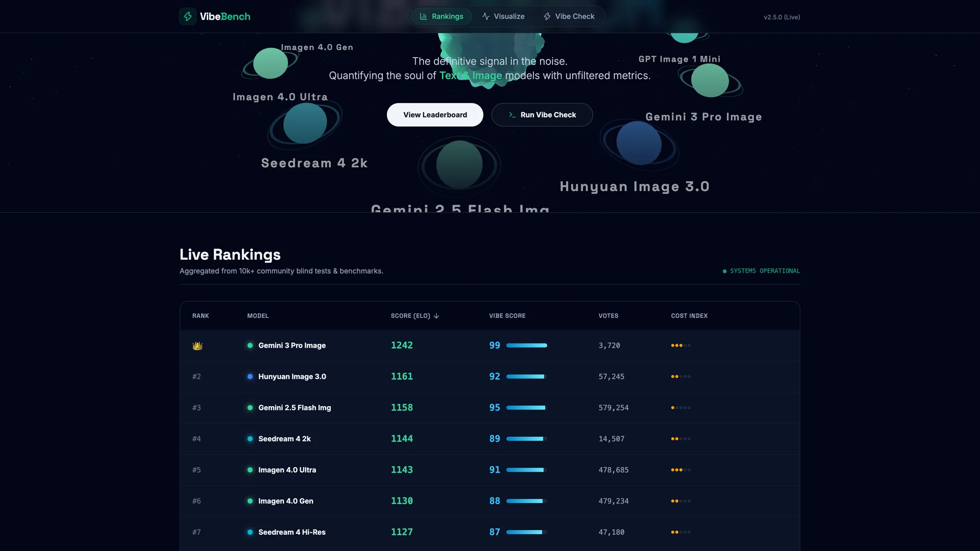Screen dimensions: 980x551
Task: Click the Hunyuan Image 3.0 hero label
Action: tap(634, 187)
